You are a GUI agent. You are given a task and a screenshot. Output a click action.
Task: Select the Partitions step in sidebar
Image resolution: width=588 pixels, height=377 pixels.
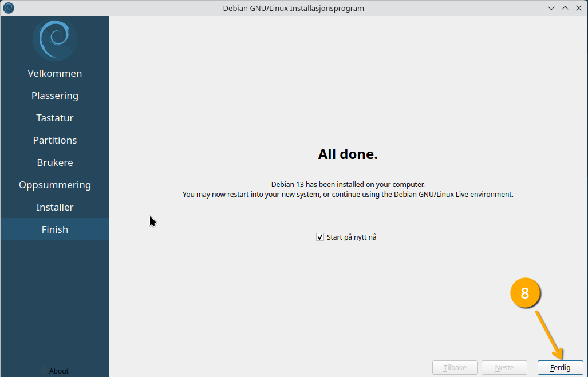[x=55, y=140]
